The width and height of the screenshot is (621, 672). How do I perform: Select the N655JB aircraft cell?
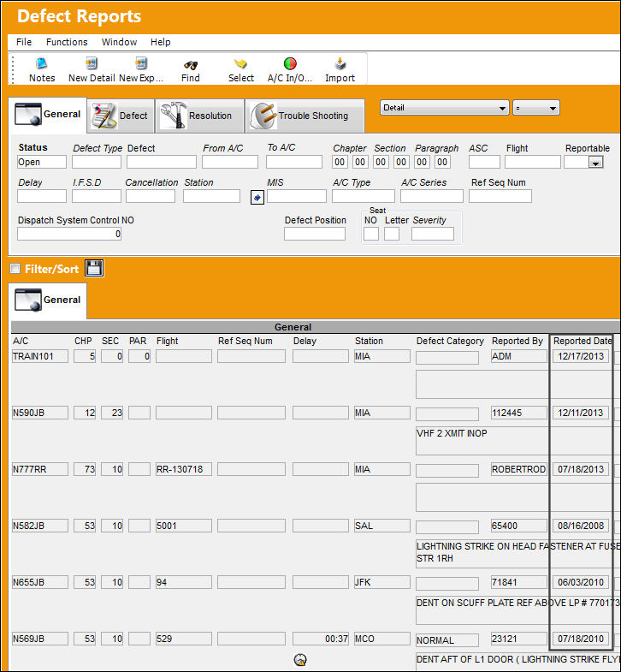pos(40,583)
